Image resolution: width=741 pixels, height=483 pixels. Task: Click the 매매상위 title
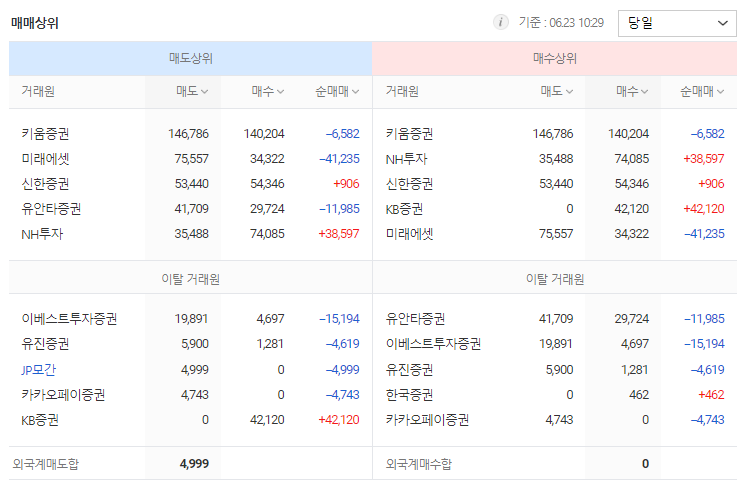tap(35, 23)
